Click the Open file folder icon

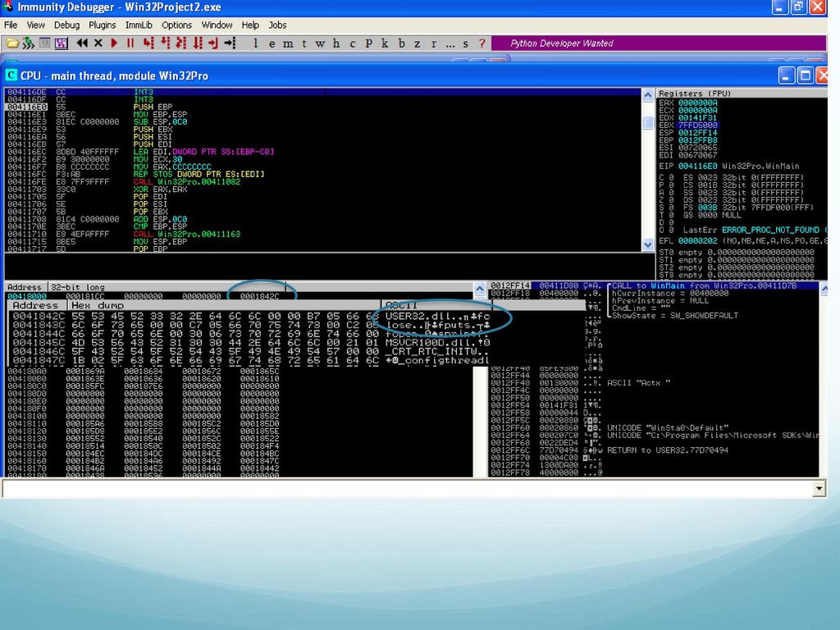[12, 43]
